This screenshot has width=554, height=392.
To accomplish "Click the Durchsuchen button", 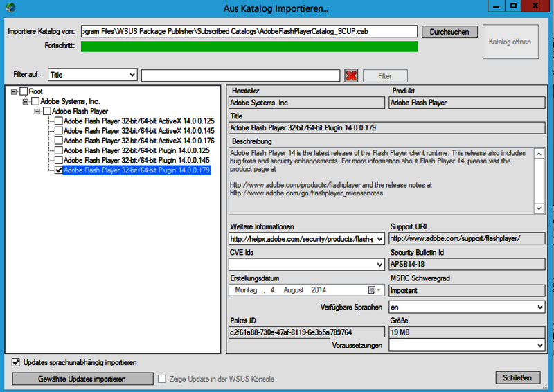I will (449, 32).
